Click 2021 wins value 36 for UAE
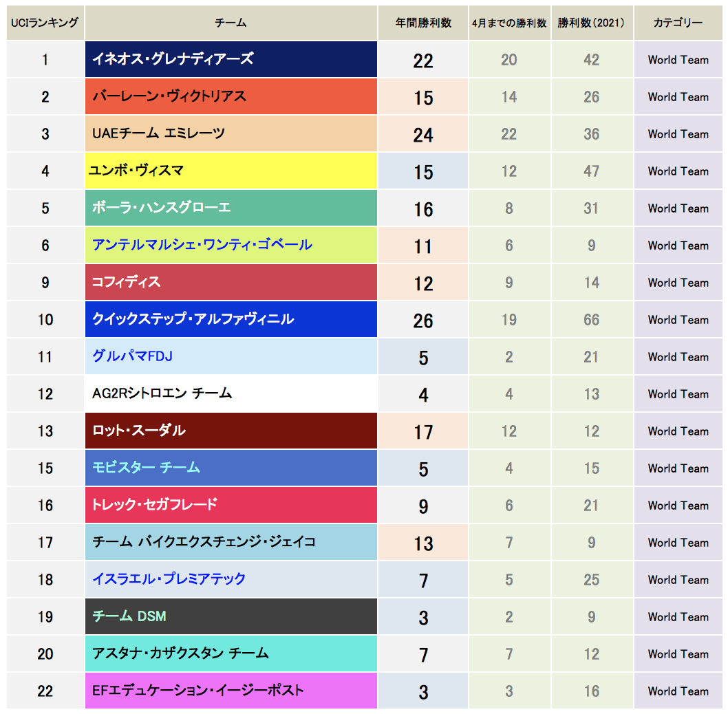Screen dimensions: 728x714 [592, 134]
